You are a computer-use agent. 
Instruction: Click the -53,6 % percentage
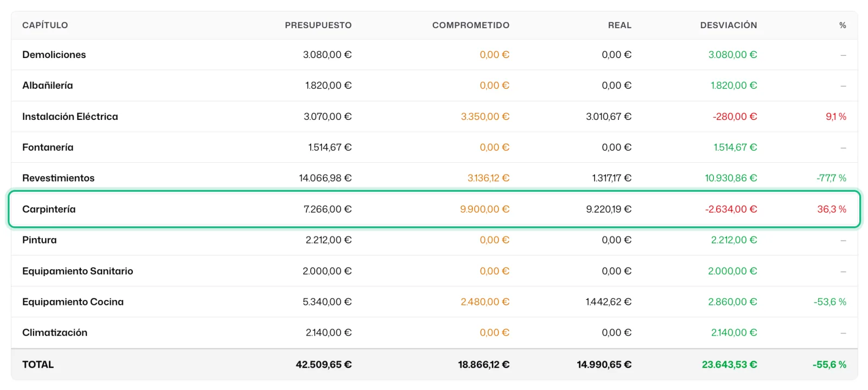point(830,302)
